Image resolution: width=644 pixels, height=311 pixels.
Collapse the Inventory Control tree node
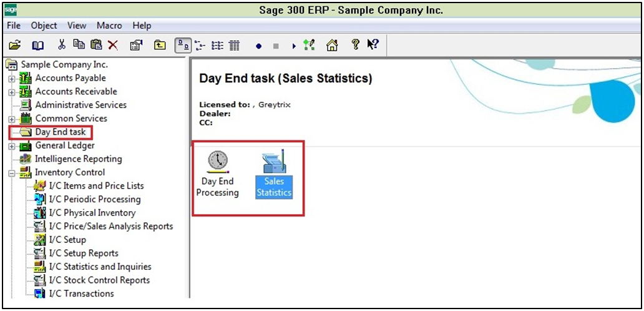click(11, 174)
